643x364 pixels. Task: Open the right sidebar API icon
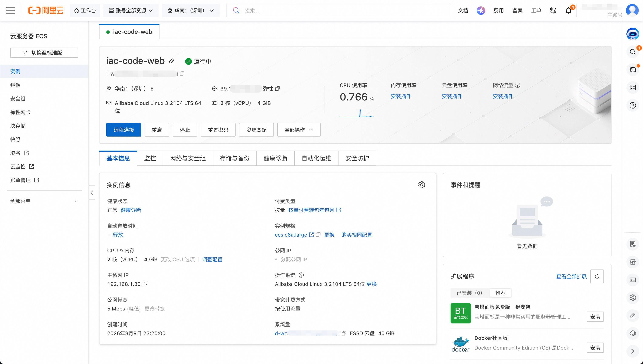[633, 262]
